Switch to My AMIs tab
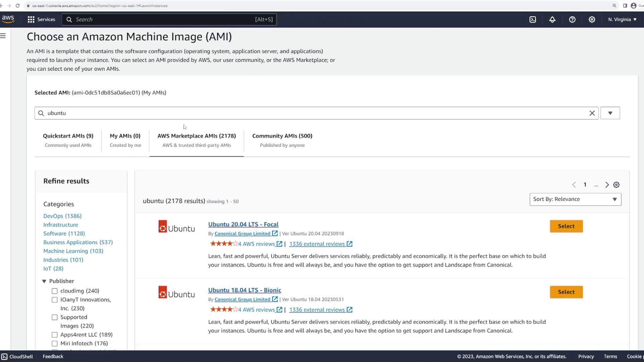644x362 pixels. point(125,140)
